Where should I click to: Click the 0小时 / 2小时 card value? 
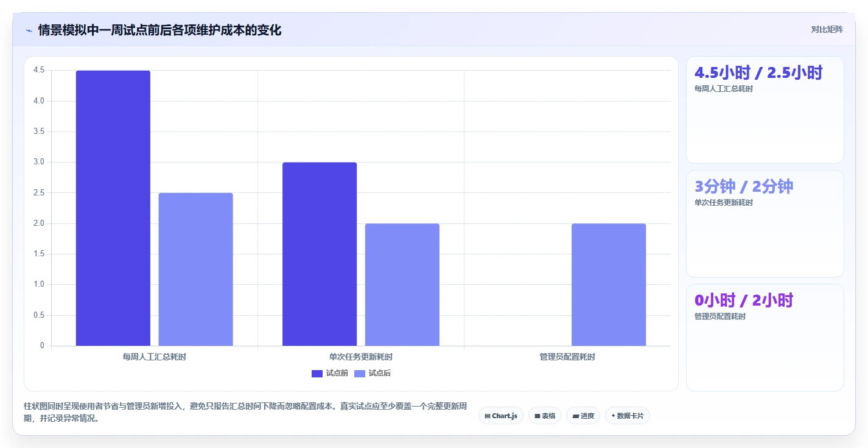pyautogui.click(x=744, y=300)
